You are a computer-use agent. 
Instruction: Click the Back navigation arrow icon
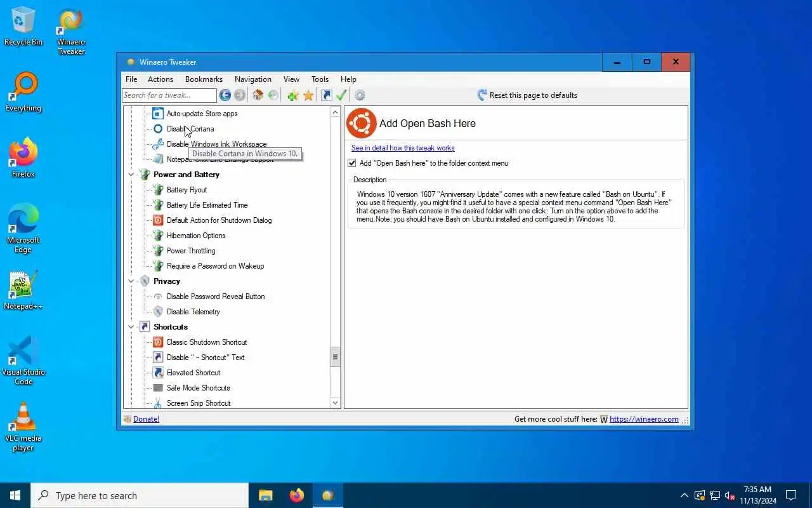tap(225, 95)
